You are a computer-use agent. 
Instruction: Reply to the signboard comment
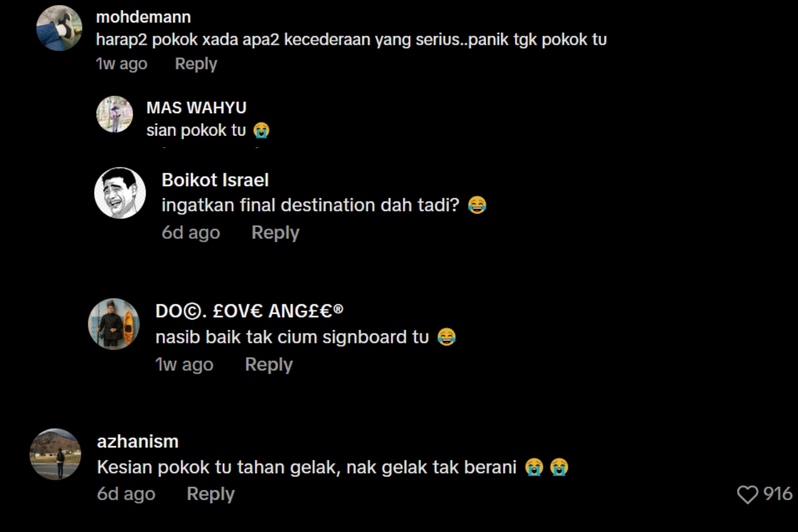pyautogui.click(x=269, y=365)
